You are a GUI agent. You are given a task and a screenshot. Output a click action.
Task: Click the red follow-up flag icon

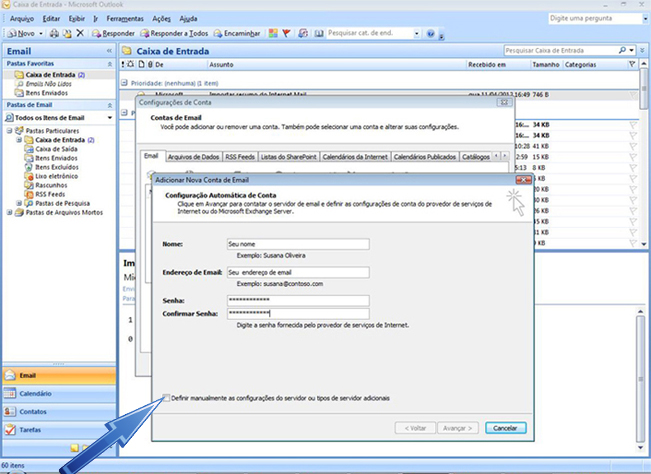click(x=286, y=33)
